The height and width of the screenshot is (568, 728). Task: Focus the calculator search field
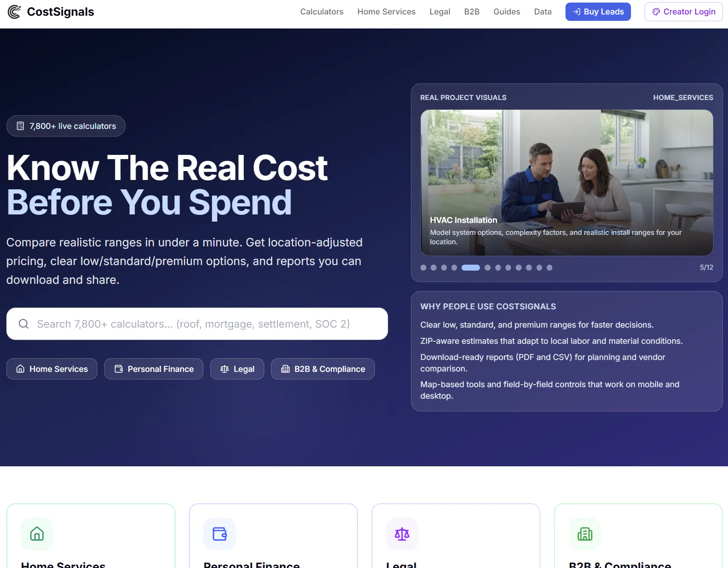click(197, 324)
